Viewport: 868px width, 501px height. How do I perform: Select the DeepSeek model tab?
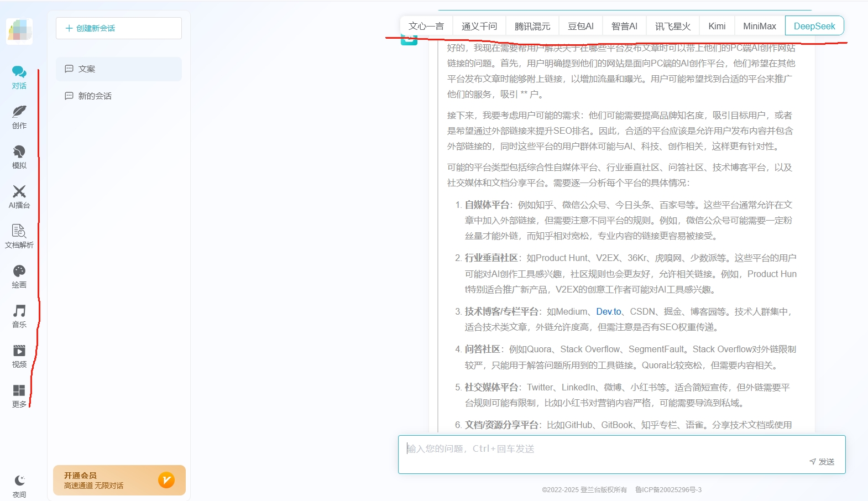pos(814,26)
